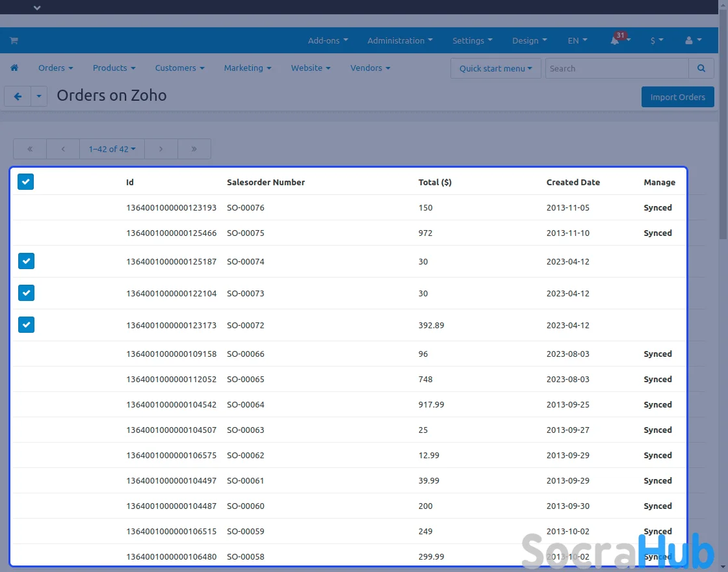
Task: Focus the Search input field
Action: 616,68
